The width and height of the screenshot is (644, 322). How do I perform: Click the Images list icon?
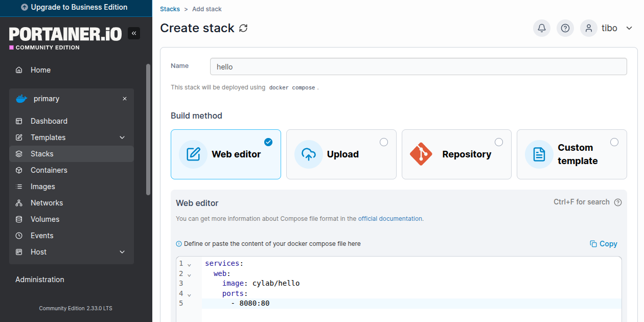[x=19, y=187]
